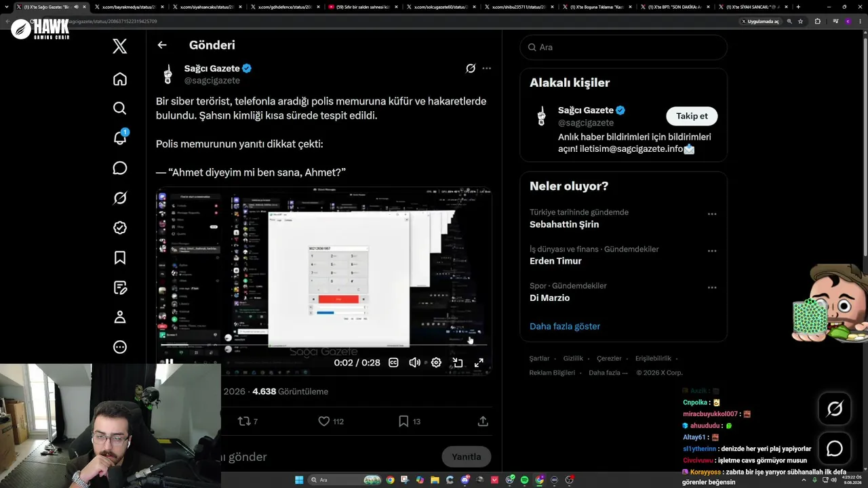Go to Home in X sidebar
This screenshot has width=868, height=488.
pos(120,79)
